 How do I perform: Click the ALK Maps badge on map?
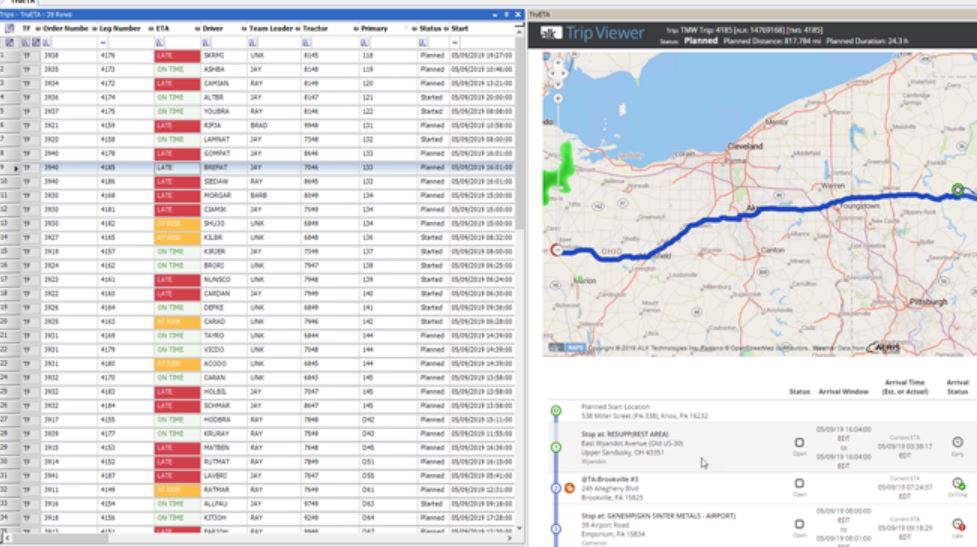click(567, 348)
